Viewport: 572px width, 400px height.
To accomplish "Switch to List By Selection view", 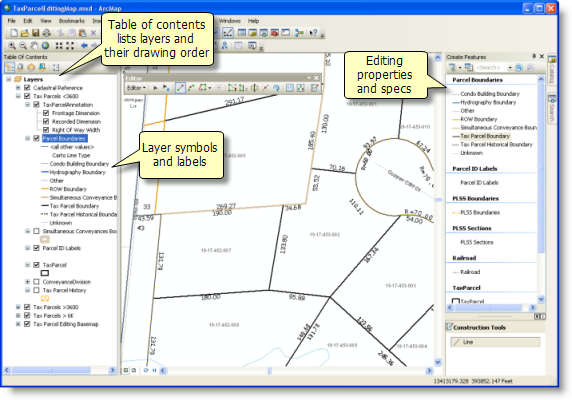I will click(x=42, y=67).
